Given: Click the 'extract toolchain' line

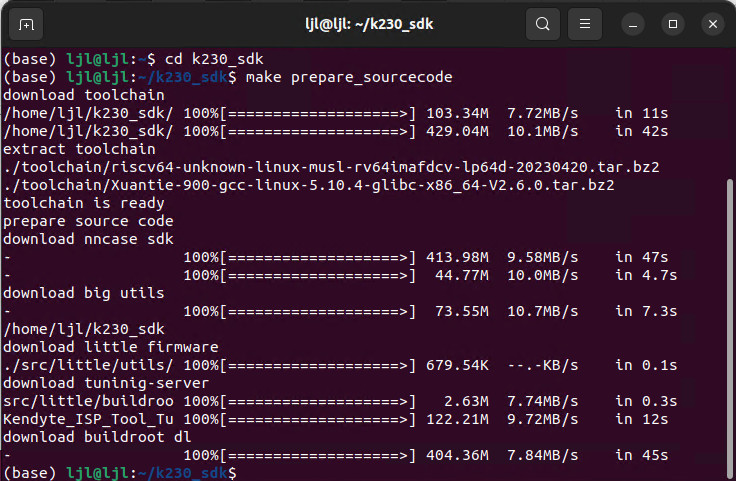Looking at the screenshot, I should click(x=79, y=149).
